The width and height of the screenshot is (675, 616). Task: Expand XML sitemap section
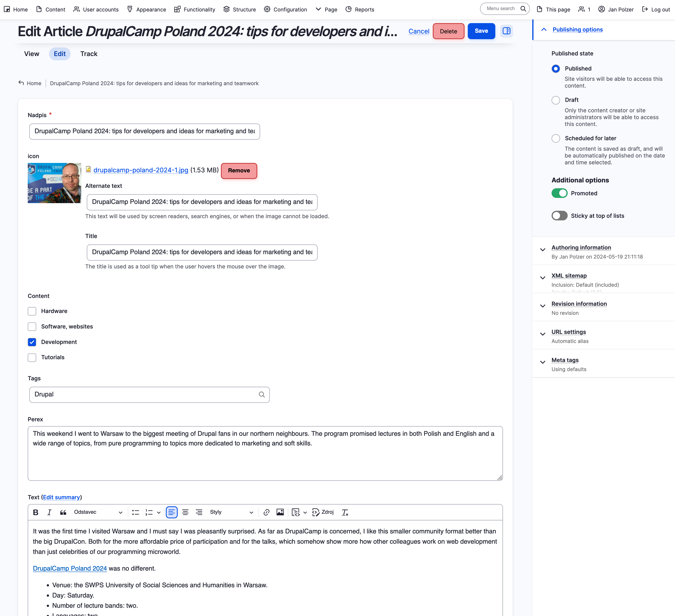[x=569, y=276]
